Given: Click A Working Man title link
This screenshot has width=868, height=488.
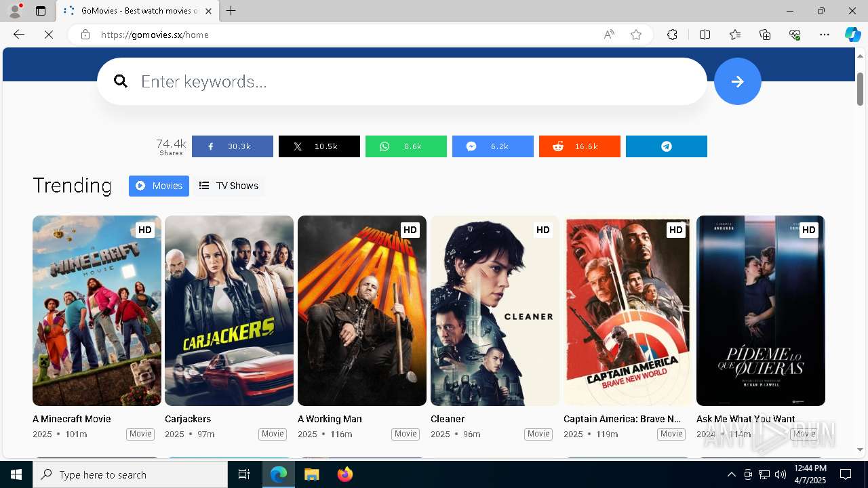Looking at the screenshot, I should (x=330, y=419).
